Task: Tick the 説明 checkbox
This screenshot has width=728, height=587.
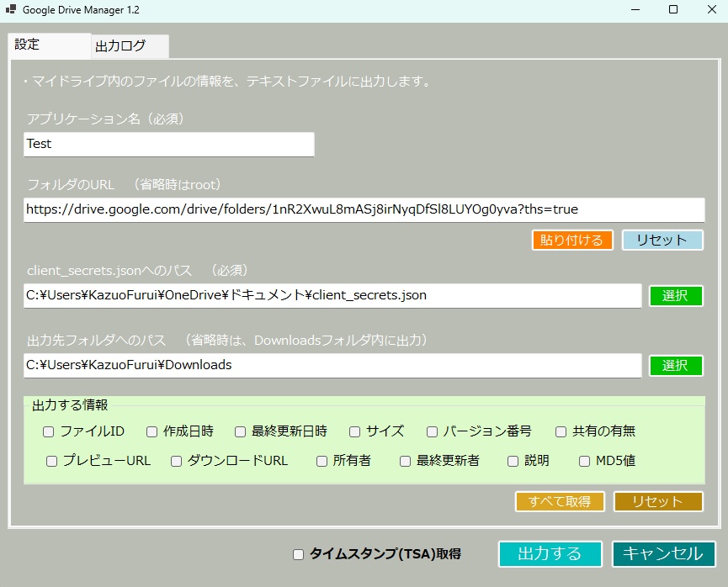Action: pos(513,461)
